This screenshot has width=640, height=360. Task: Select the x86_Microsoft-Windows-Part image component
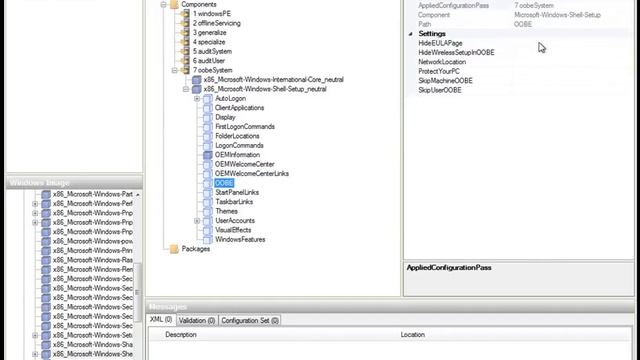tap(93, 194)
